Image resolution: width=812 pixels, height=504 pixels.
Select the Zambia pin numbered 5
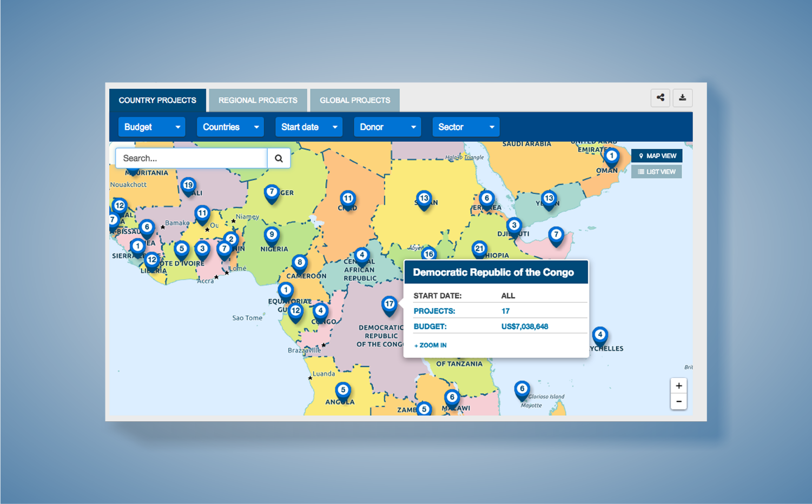[424, 409]
